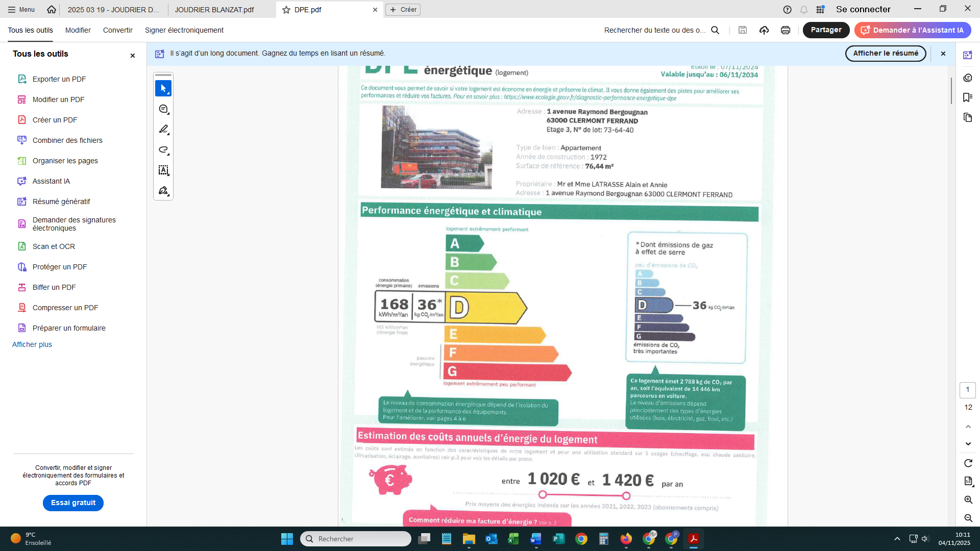The width and height of the screenshot is (980, 551).
Task: Click the Essai gratuit button
Action: point(73,503)
